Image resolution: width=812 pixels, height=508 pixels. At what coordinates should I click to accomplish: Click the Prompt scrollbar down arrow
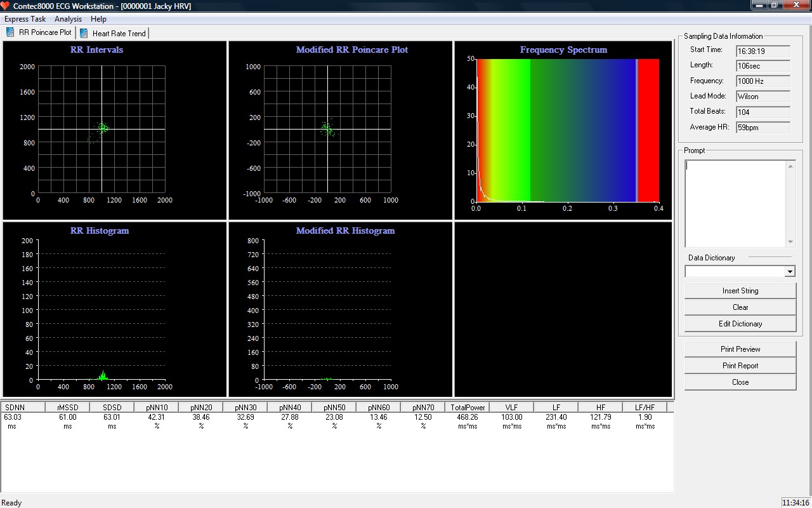pos(790,242)
